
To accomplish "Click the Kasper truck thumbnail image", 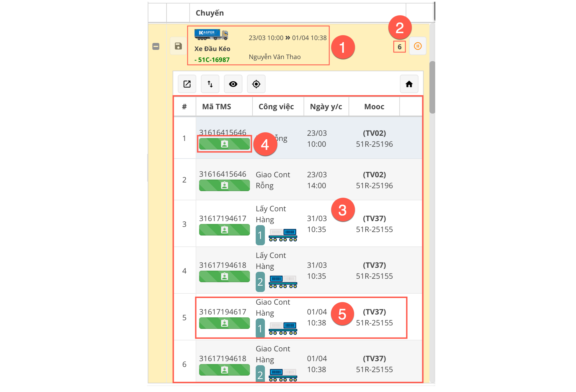I will 211,35.
